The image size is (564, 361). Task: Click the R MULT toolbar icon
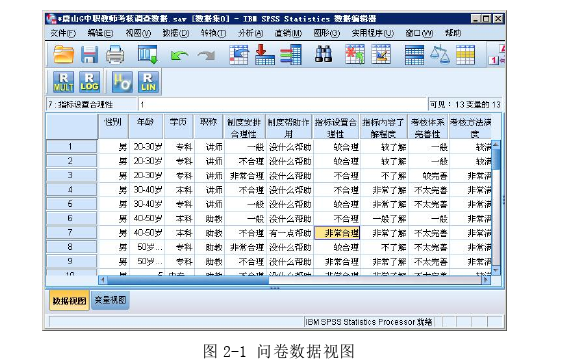63,82
